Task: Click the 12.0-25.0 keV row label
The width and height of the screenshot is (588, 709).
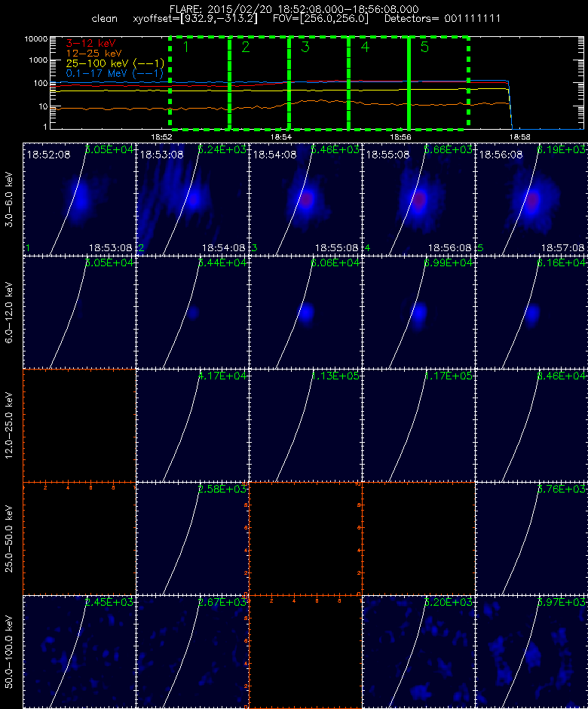Action: click(9, 425)
